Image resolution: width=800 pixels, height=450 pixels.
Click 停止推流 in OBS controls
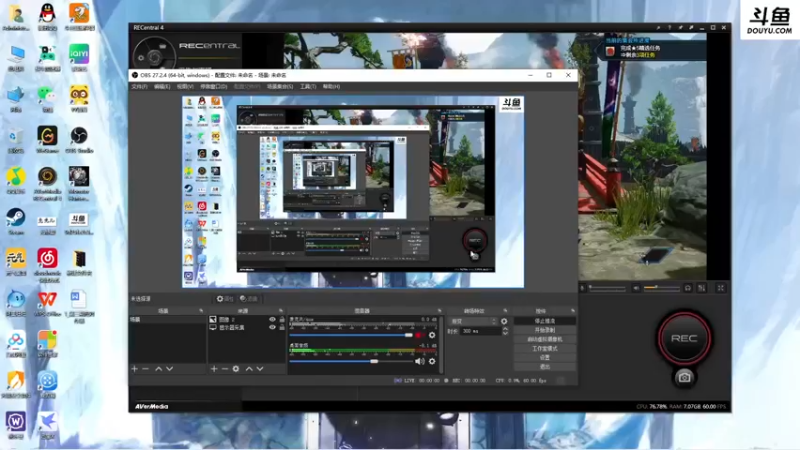(544, 321)
